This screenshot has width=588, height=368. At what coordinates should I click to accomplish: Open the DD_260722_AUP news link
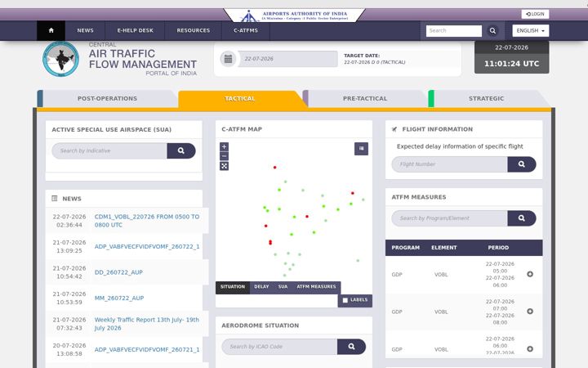(x=118, y=272)
